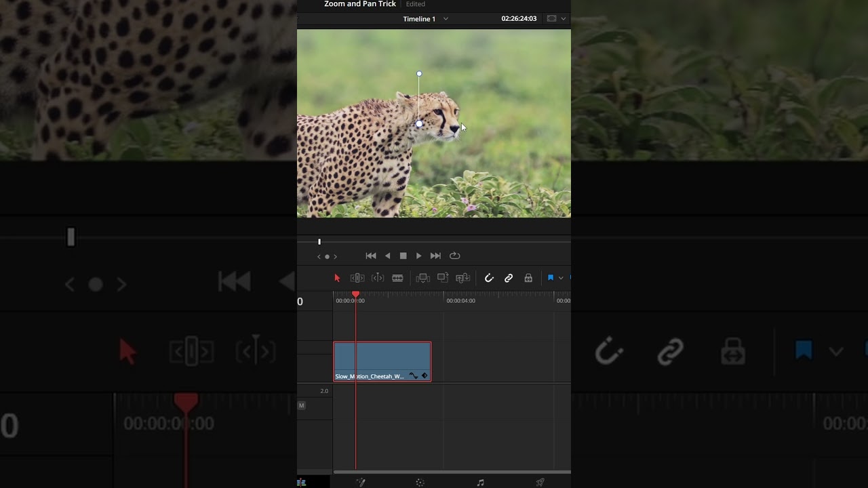Screen dimensions: 868x488
Task: Switch to the Fairlight page tab
Action: (x=480, y=483)
